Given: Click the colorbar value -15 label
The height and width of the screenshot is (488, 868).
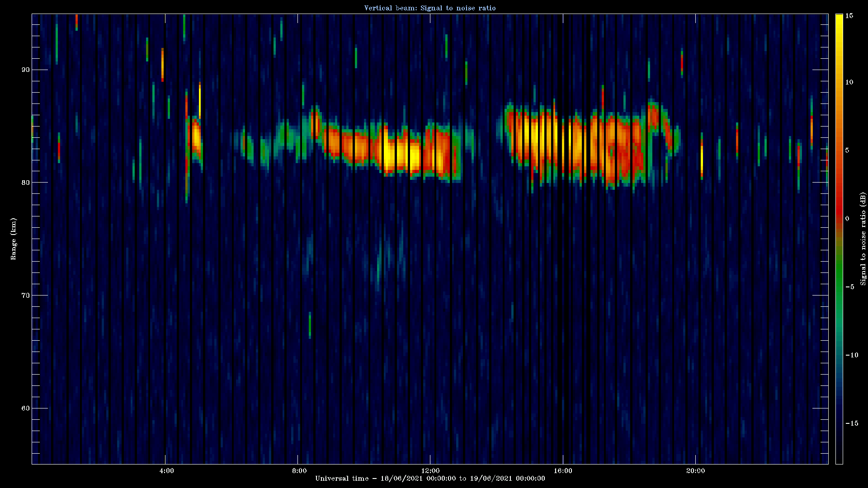Looking at the screenshot, I should tap(851, 423).
